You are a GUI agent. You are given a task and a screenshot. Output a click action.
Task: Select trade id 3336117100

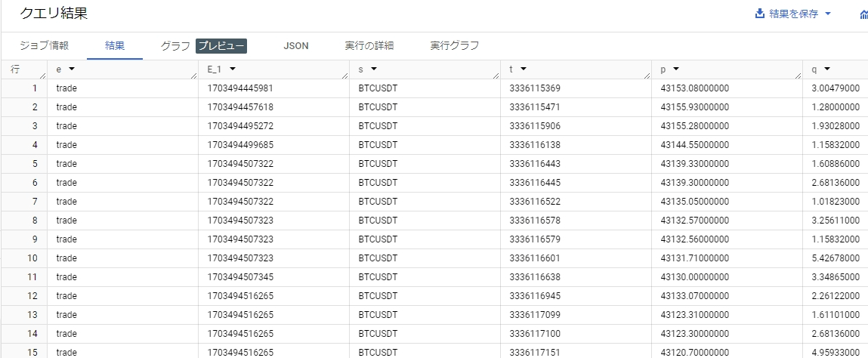tap(535, 333)
